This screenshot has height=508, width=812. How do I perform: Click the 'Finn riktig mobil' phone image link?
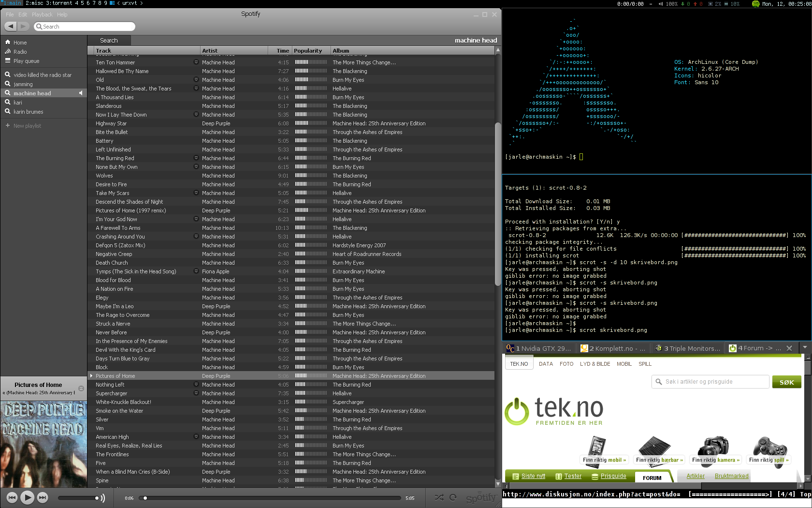point(604,451)
